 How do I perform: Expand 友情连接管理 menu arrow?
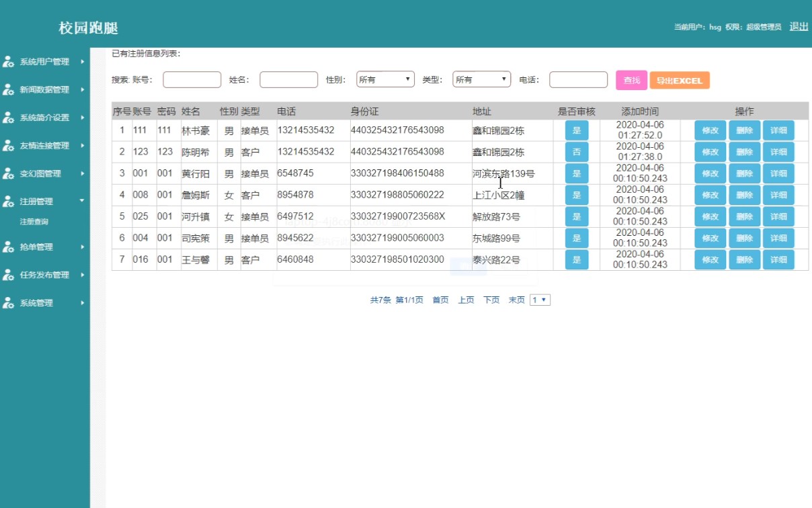coord(82,145)
